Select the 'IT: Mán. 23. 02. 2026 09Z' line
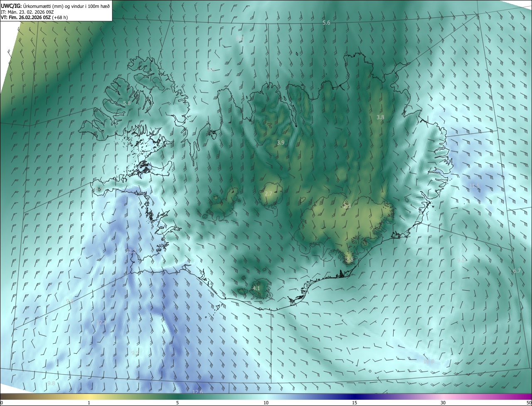Viewport: 532px width, 406px height. click(x=28, y=12)
